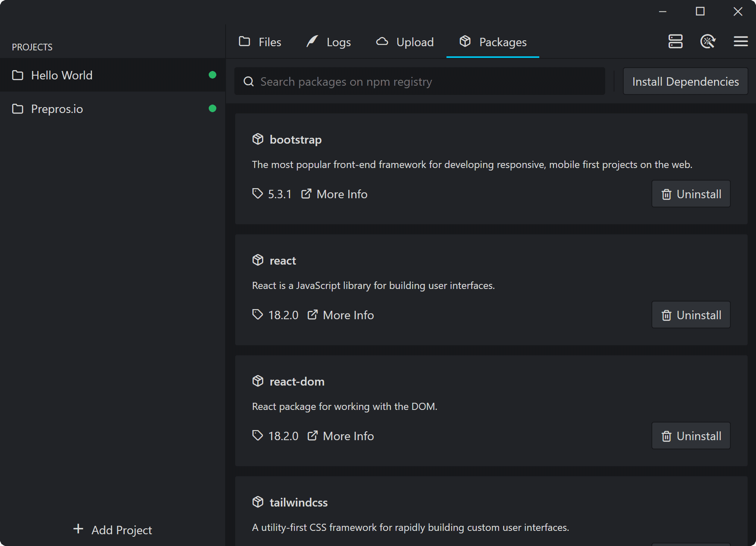Screen dimensions: 756x546
Task: Click the green status dot for Hello World
Action: point(213,75)
